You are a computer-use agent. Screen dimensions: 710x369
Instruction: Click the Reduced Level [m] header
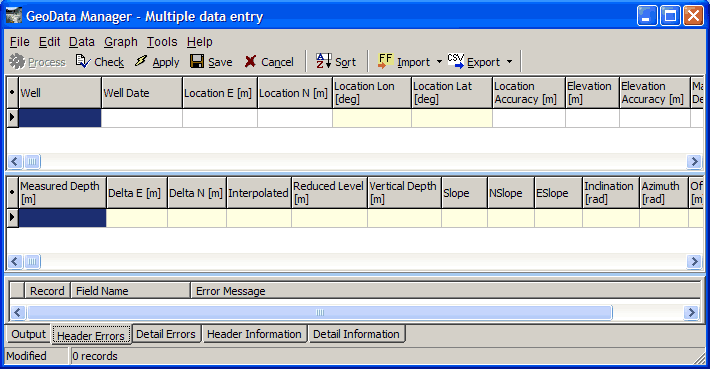(x=329, y=192)
